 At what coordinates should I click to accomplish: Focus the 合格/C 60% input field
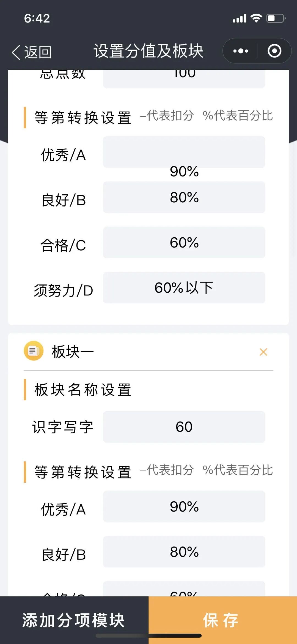(184, 242)
